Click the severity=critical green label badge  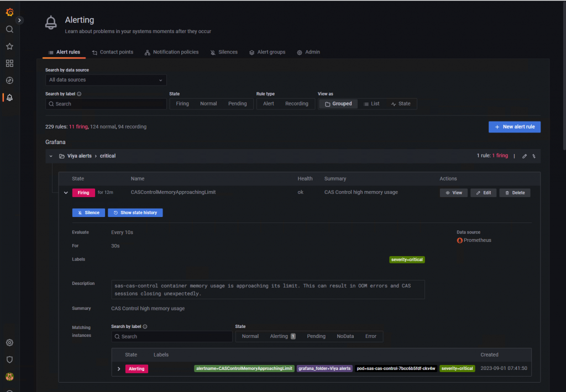click(x=407, y=259)
